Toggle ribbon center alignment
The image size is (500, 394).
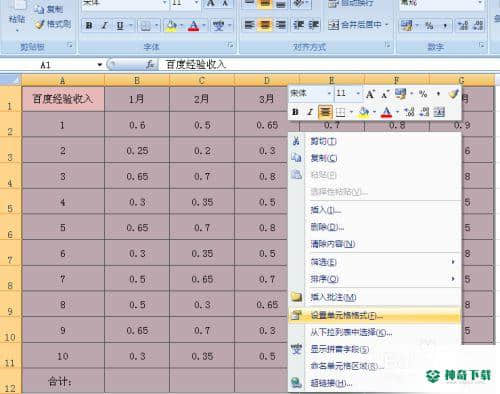(265, 25)
